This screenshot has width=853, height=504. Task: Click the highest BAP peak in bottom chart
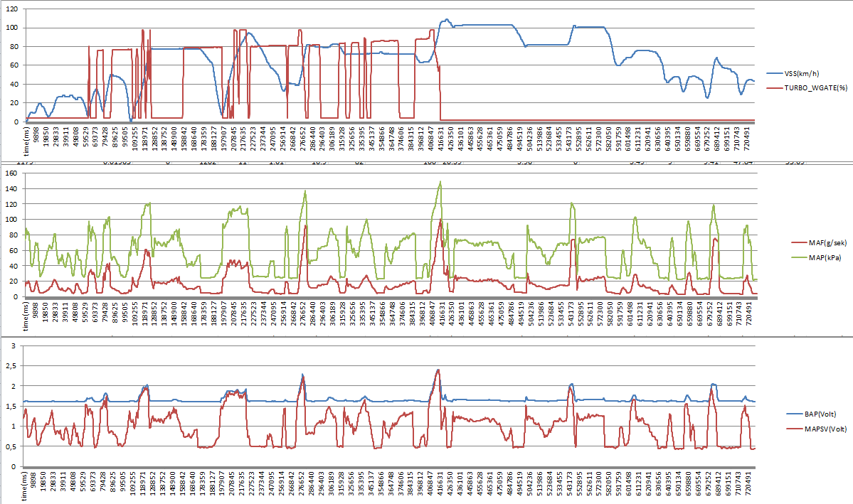point(438,370)
